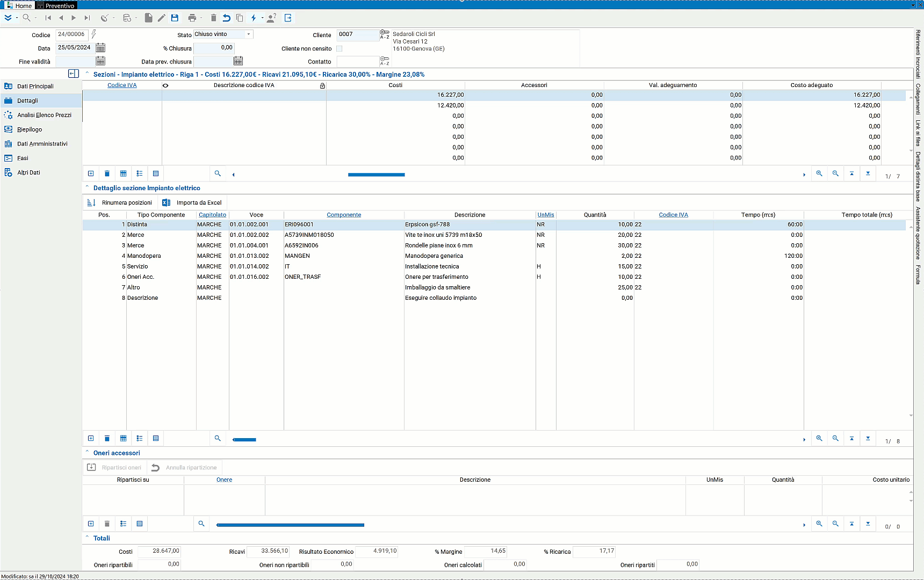924x580 pixels.
Task: Open the double-chevron menu dropdown arrow
Action: [17, 18]
